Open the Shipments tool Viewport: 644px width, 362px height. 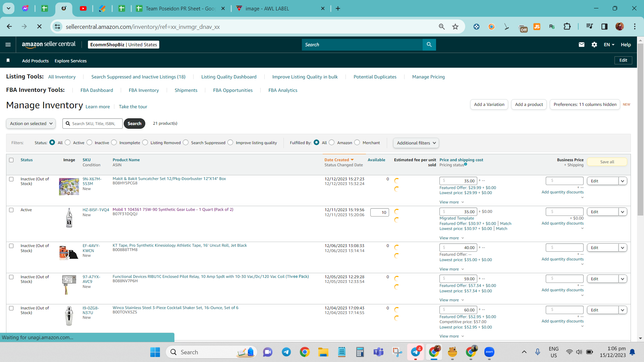point(186,90)
